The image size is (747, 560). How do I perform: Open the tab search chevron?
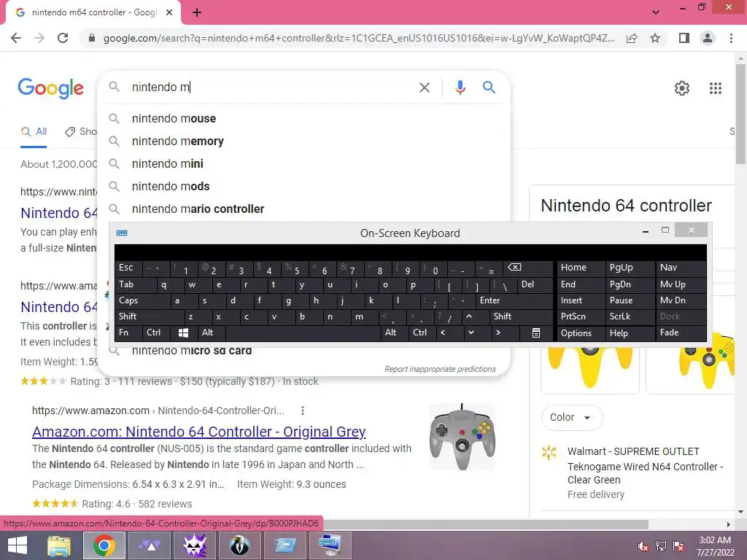click(656, 12)
